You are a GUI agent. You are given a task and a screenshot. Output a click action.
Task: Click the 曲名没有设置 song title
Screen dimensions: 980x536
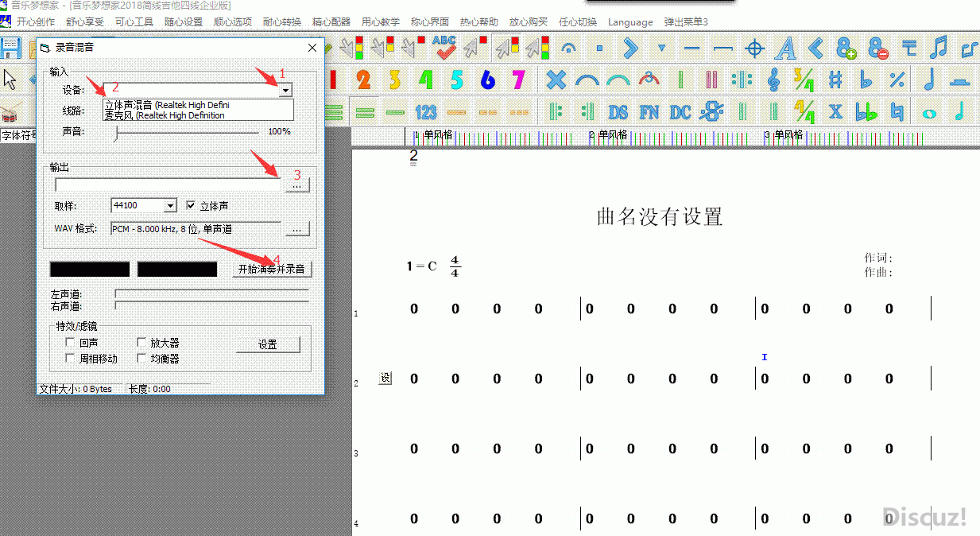point(660,216)
